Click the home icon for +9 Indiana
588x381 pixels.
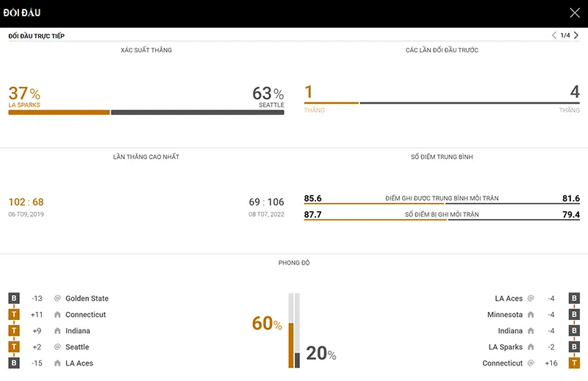click(57, 331)
